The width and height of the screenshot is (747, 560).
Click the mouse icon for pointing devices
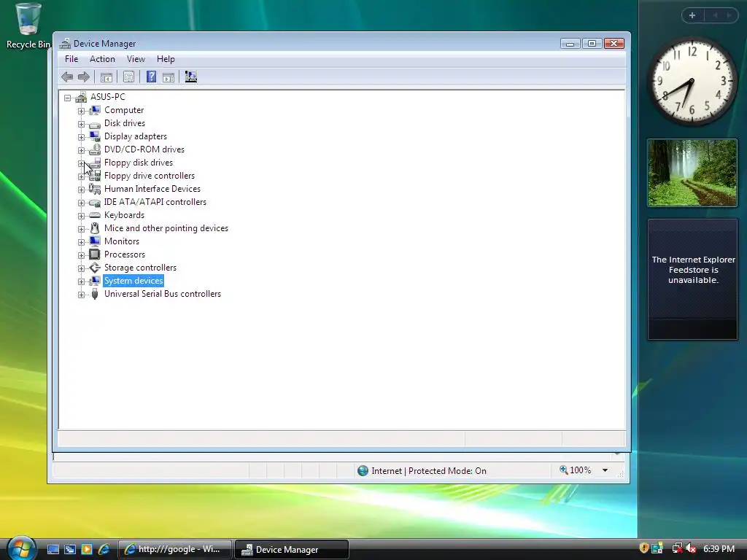[x=95, y=228]
